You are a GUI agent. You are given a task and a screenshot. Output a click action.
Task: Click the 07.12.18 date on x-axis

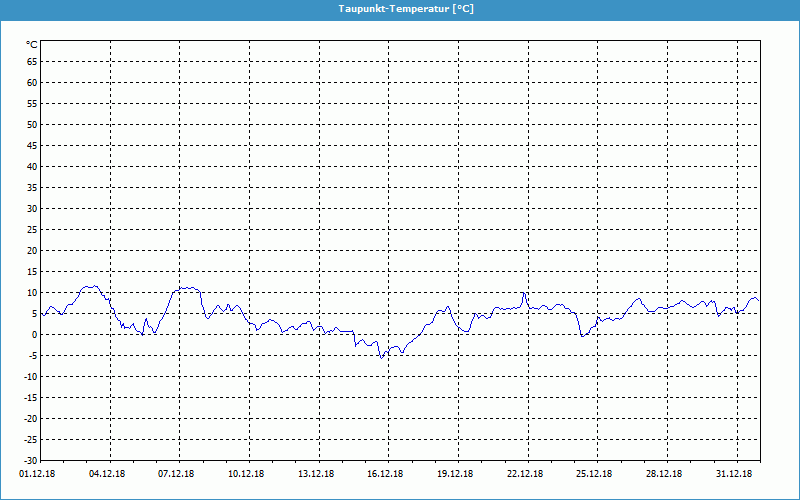[x=177, y=474]
